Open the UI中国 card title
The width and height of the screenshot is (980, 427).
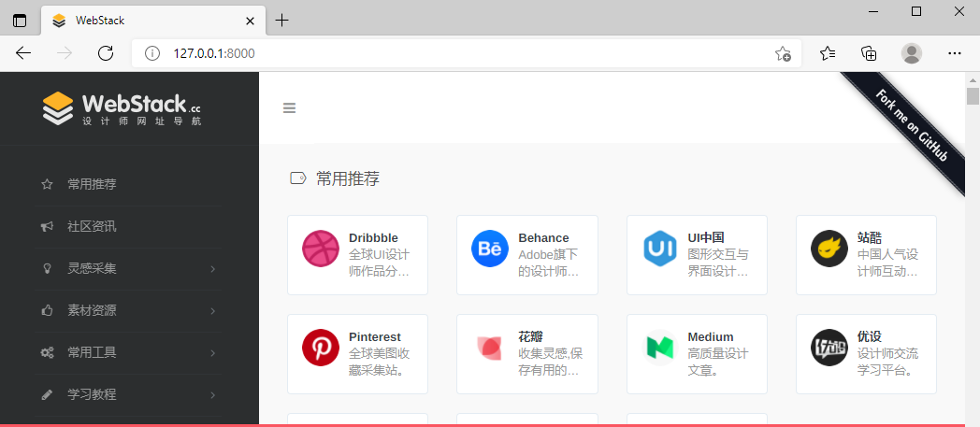point(706,238)
